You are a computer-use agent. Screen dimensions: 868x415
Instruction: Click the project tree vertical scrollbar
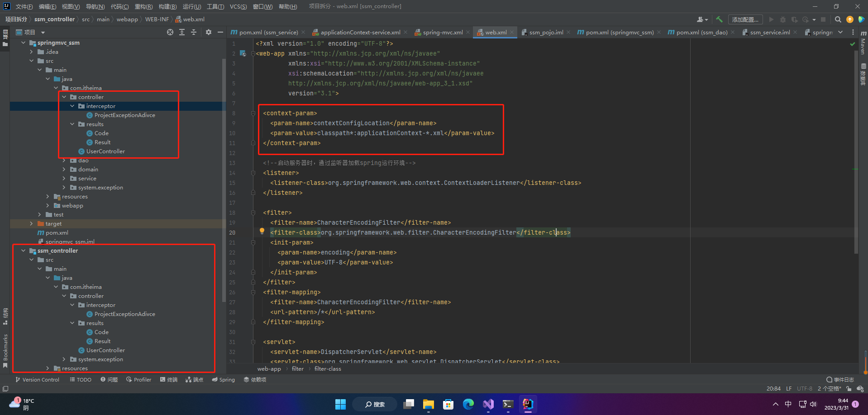pos(224,180)
